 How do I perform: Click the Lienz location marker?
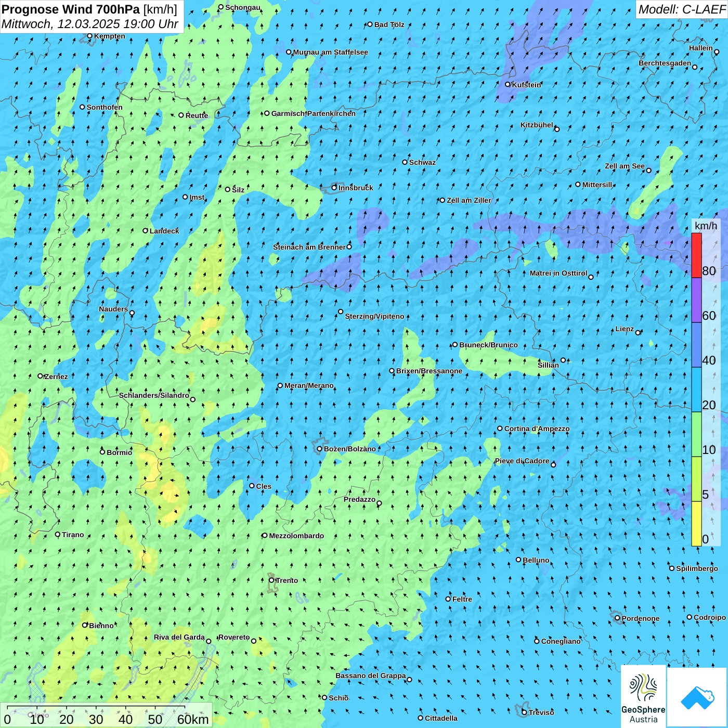(x=638, y=332)
